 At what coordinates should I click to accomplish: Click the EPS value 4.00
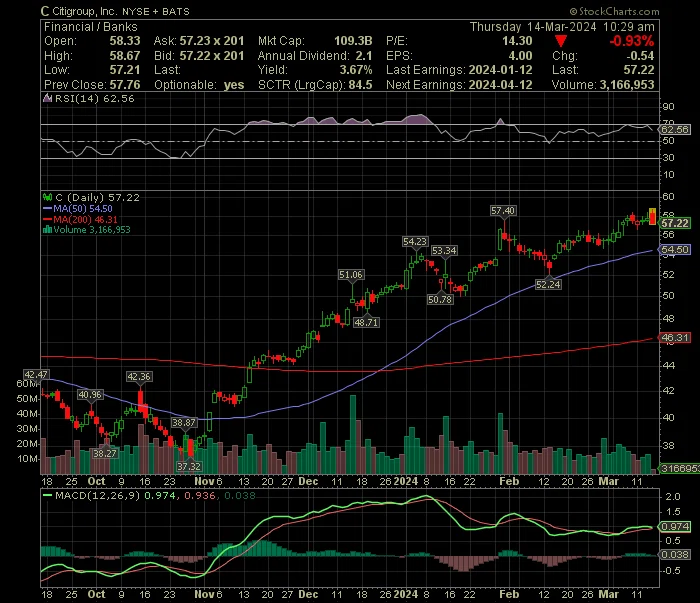pyautogui.click(x=520, y=56)
